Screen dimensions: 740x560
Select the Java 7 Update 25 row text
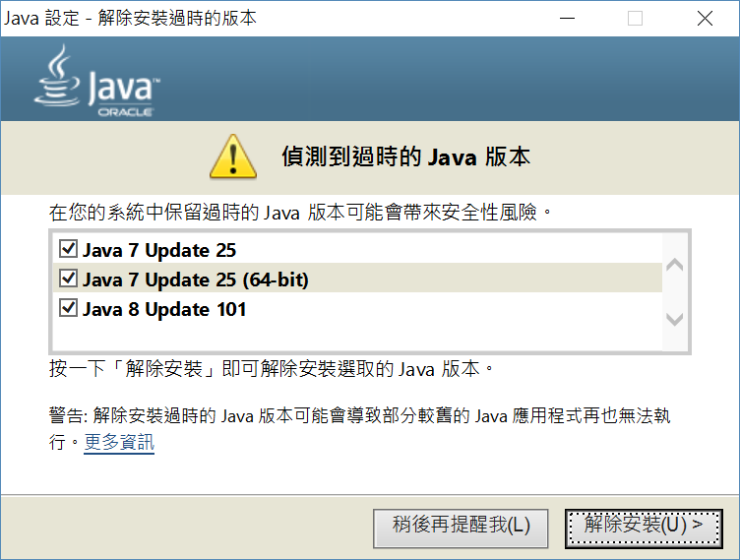pyautogui.click(x=159, y=250)
